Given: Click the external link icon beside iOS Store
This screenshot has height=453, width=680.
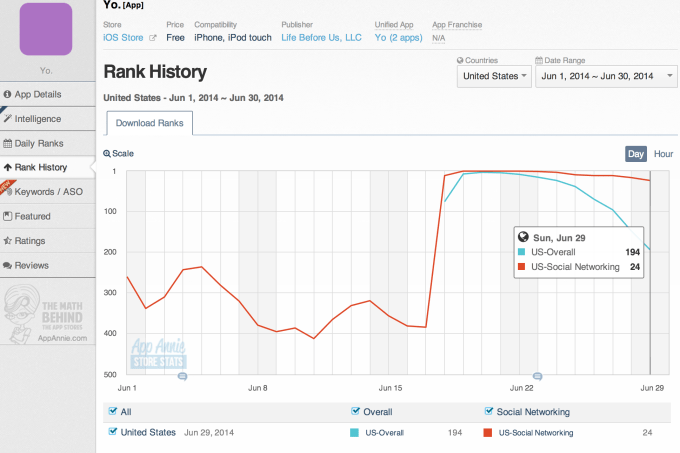Looking at the screenshot, I should [153, 38].
